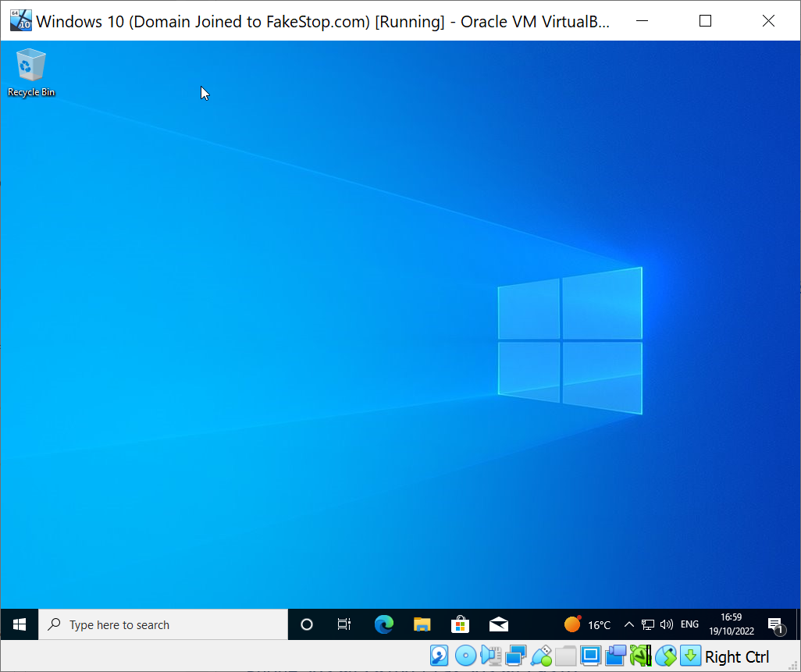Click the 16:59 clock and date
Image resolution: width=801 pixels, height=672 pixels.
(732, 624)
